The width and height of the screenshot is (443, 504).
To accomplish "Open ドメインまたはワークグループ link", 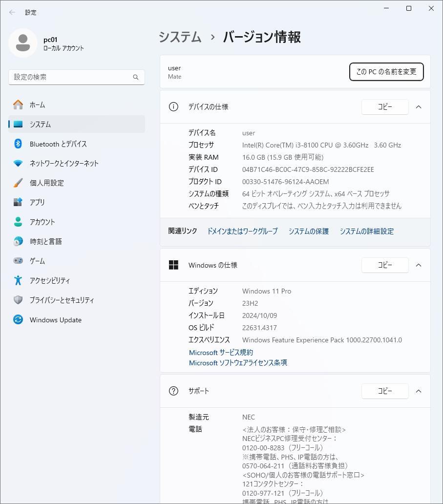I will [x=242, y=231].
